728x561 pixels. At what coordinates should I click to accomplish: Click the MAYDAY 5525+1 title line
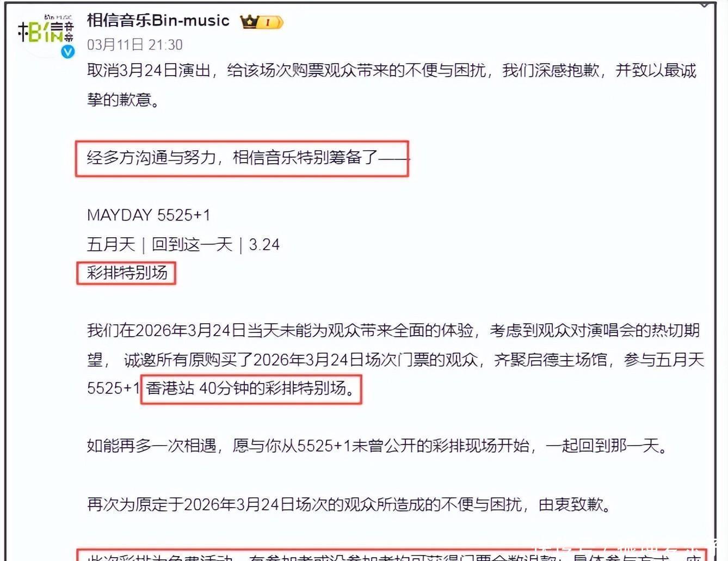point(149,215)
